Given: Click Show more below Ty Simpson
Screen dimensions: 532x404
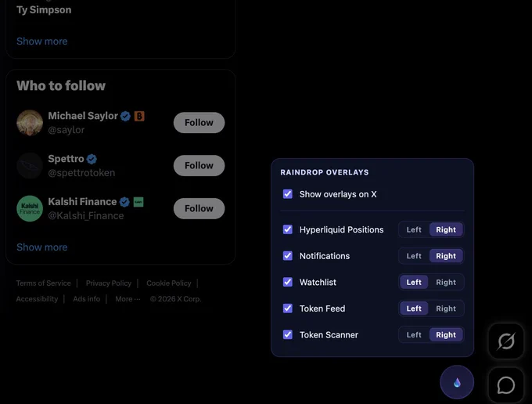Looking at the screenshot, I should pos(42,41).
